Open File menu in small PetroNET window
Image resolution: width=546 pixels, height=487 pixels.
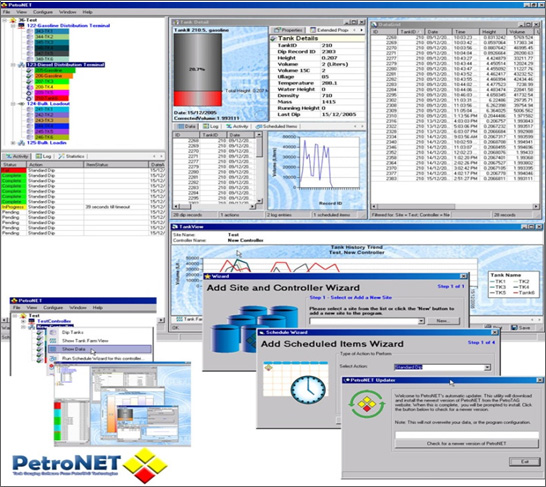[16, 308]
